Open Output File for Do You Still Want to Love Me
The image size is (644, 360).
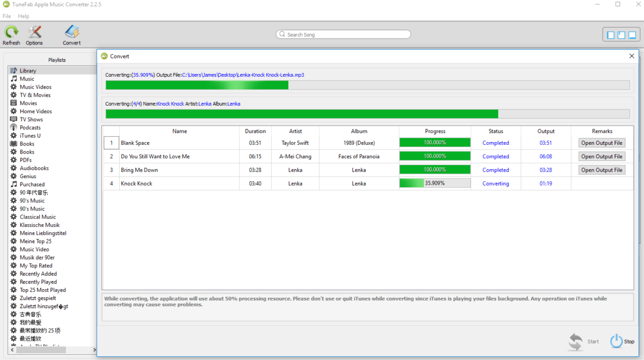pyautogui.click(x=602, y=156)
